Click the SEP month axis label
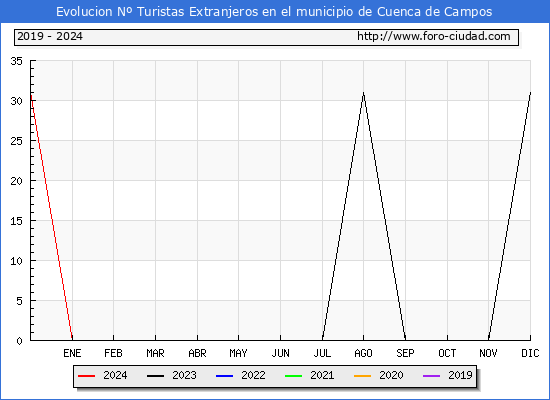Image resolution: width=550 pixels, height=400 pixels. tap(405, 353)
